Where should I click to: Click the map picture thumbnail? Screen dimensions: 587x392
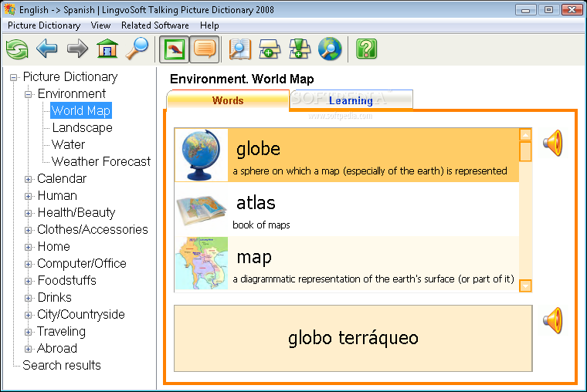(202, 263)
